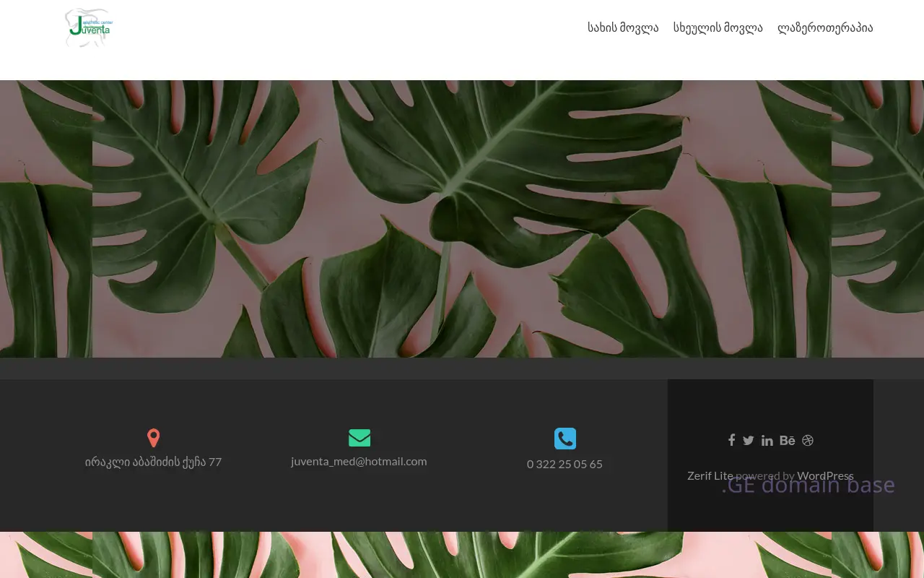Click the orange location pin icon
Screen dimensions: 924x578
coord(153,438)
